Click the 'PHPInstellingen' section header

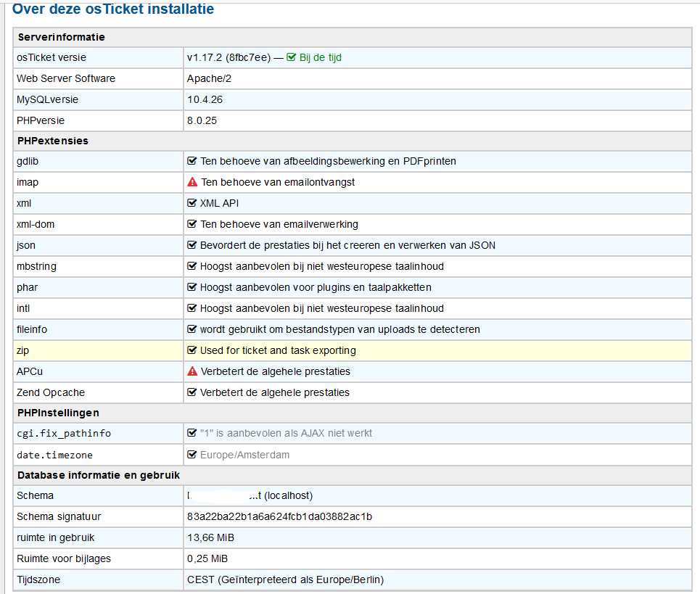pyautogui.click(x=58, y=413)
